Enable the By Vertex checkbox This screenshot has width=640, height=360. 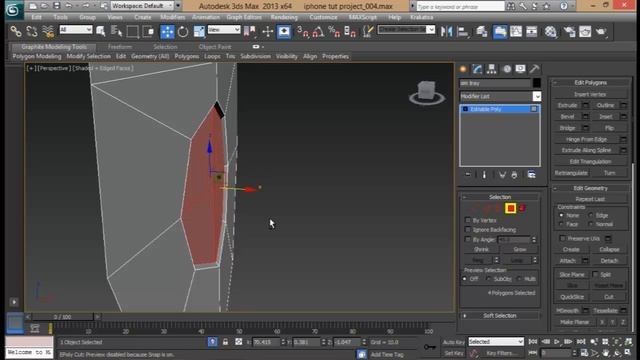[x=468, y=220]
